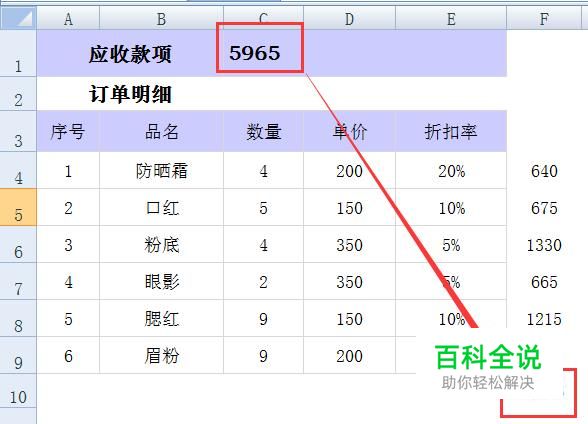
Task: Click the cell labeled 应收款项
Action: coord(130,53)
